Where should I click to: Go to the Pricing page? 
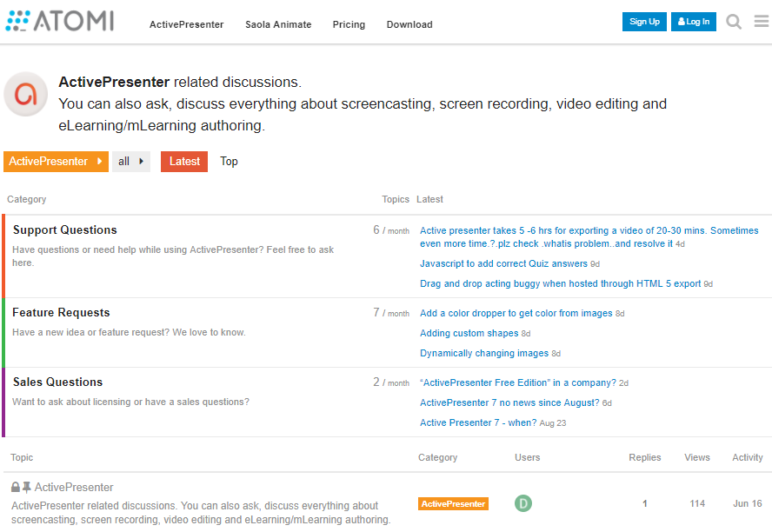point(349,24)
